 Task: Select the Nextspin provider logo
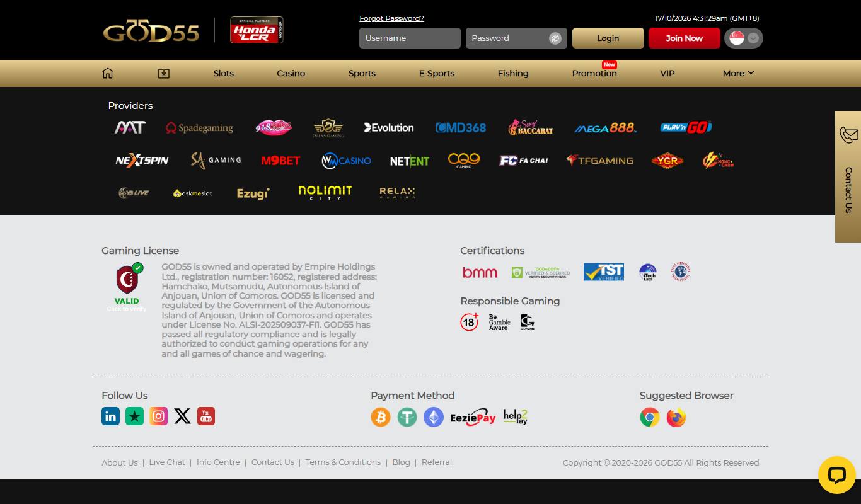(x=142, y=161)
